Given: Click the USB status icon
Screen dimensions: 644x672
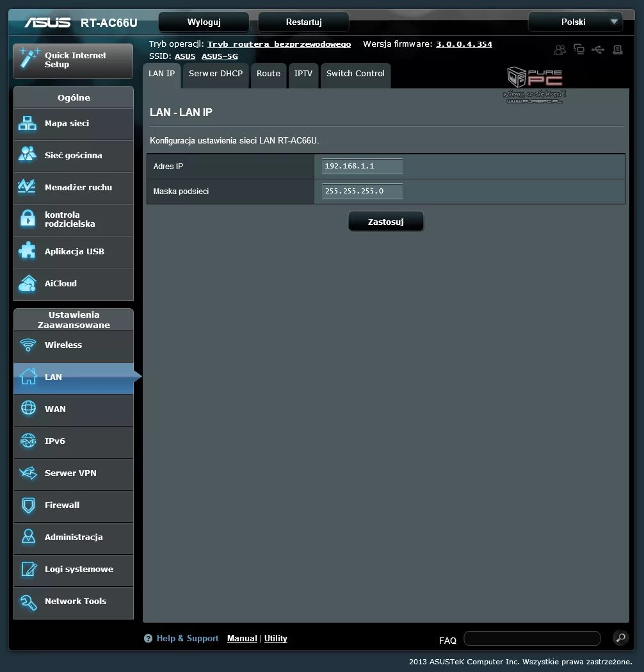Looking at the screenshot, I should coord(598,50).
